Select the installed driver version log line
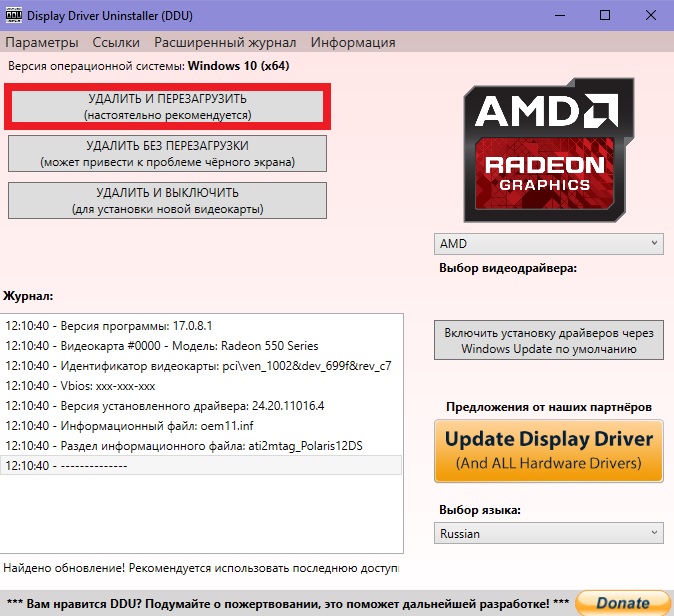 (201, 406)
